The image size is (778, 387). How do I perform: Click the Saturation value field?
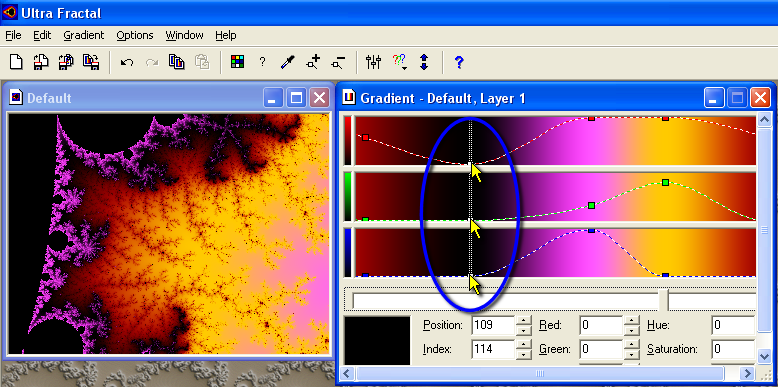pyautogui.click(x=733, y=349)
